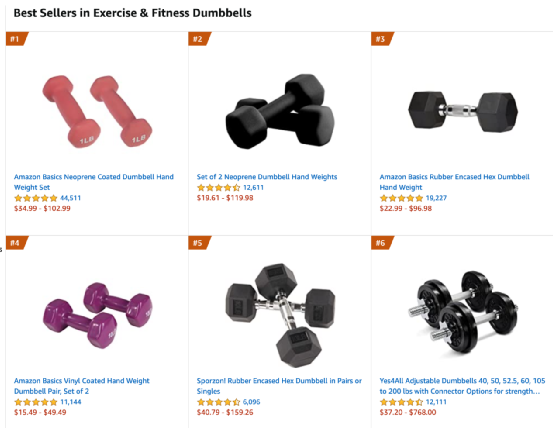Image resolution: width=553 pixels, height=428 pixels.
Task: Click the #6 best seller rank badge
Action: tap(382, 243)
